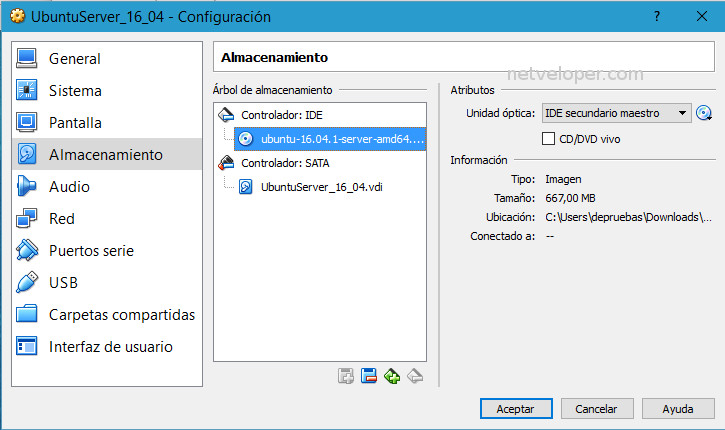Click the optical disc icon of ubuntu ISO
This screenshot has width=725, height=430.
coord(246,139)
